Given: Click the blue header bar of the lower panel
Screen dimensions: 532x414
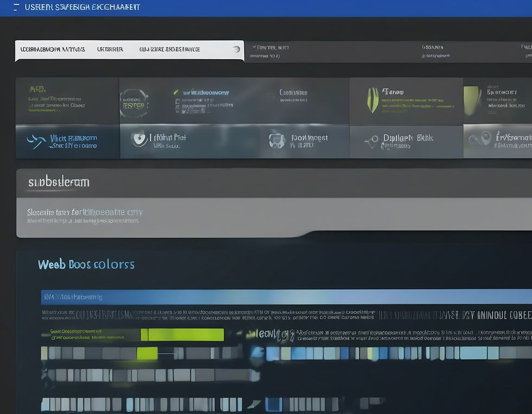Looking at the screenshot, I should (287, 297).
